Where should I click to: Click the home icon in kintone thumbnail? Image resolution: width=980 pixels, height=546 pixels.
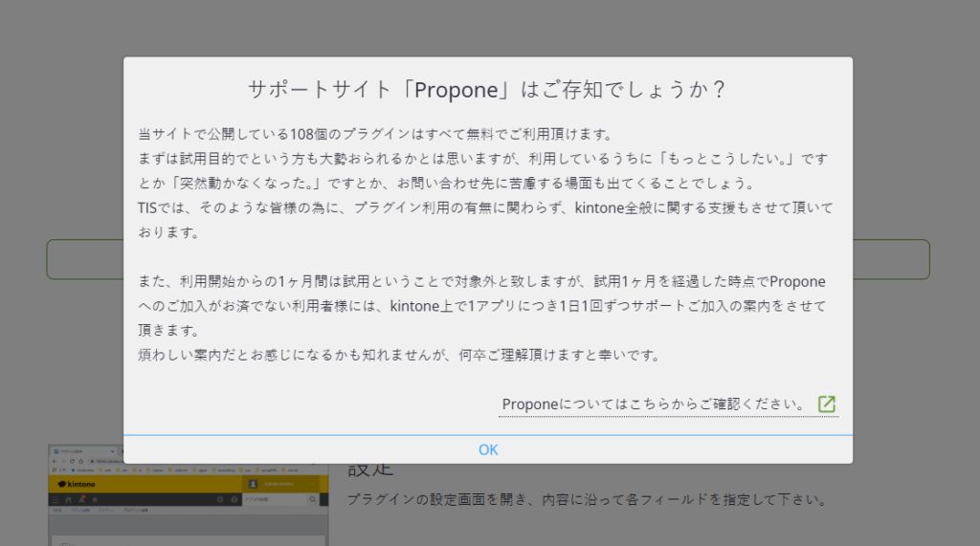click(x=68, y=499)
